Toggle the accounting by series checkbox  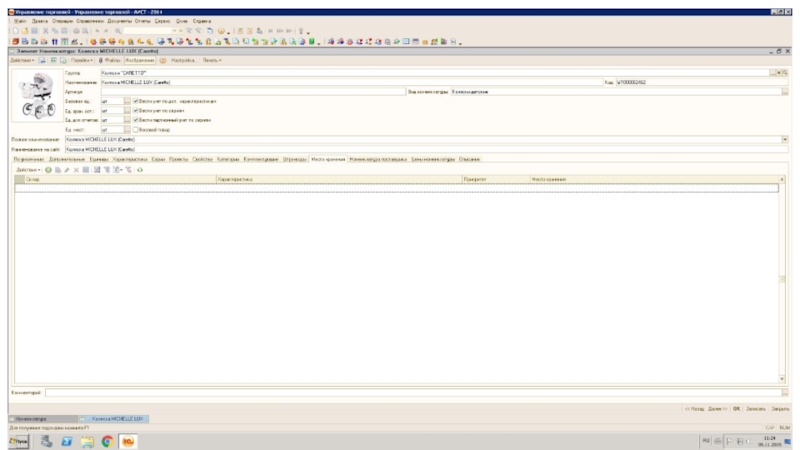click(136, 110)
